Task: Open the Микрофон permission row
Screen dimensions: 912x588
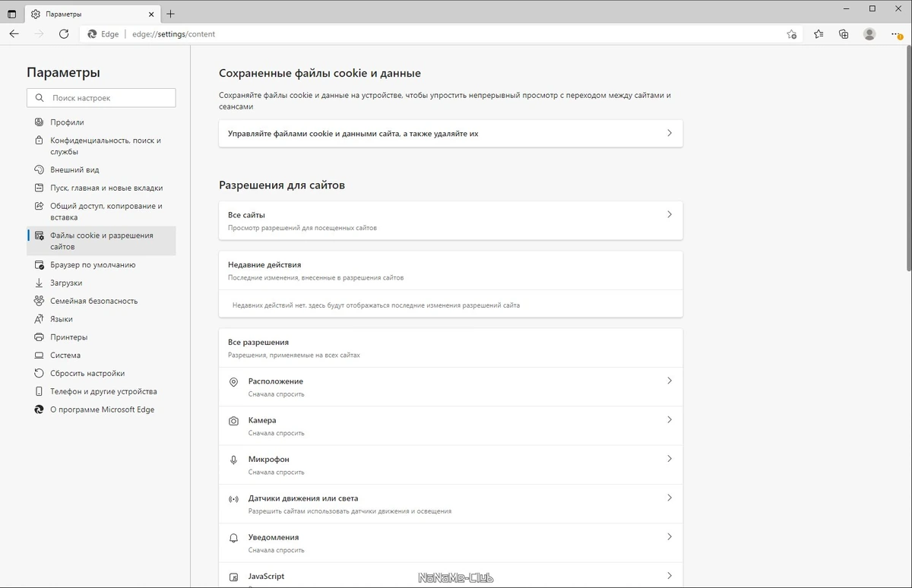Action: point(451,465)
